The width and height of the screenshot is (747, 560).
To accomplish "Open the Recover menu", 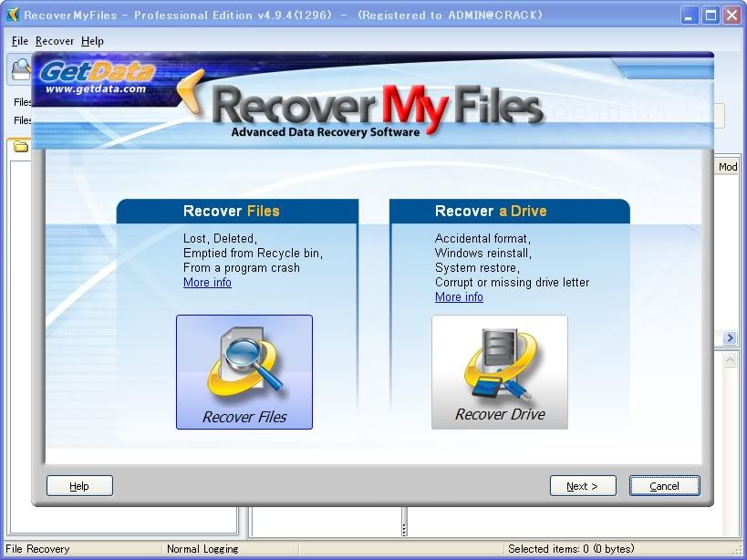I will click(55, 41).
